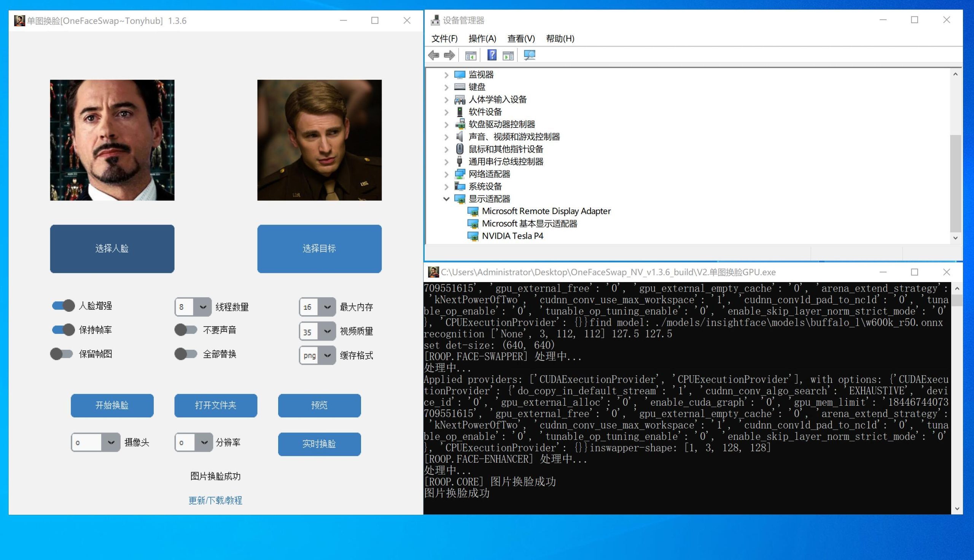Open the blue Help question-mark toolbar icon
The width and height of the screenshot is (974, 560).
click(x=492, y=55)
